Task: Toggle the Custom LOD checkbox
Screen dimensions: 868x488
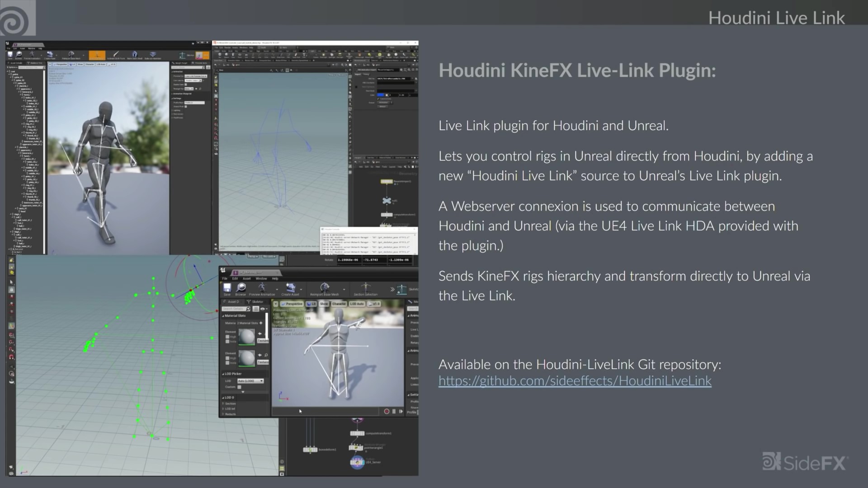Action: 239,387
